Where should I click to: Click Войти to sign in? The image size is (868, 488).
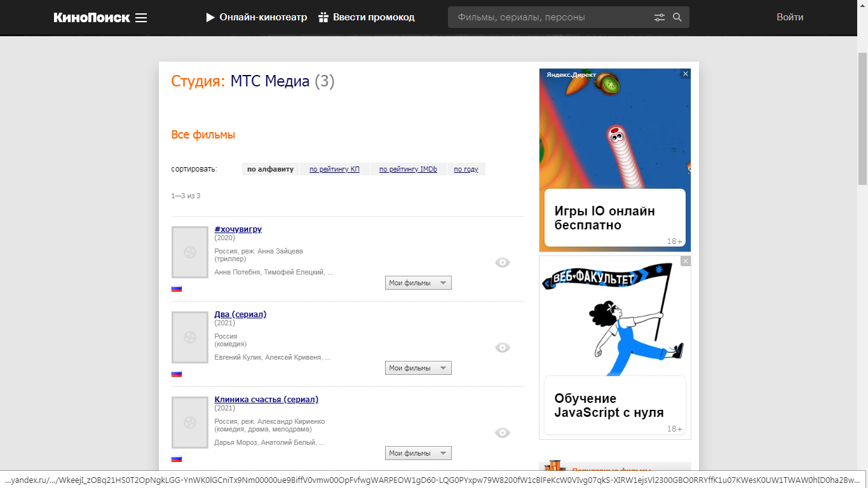click(x=790, y=17)
